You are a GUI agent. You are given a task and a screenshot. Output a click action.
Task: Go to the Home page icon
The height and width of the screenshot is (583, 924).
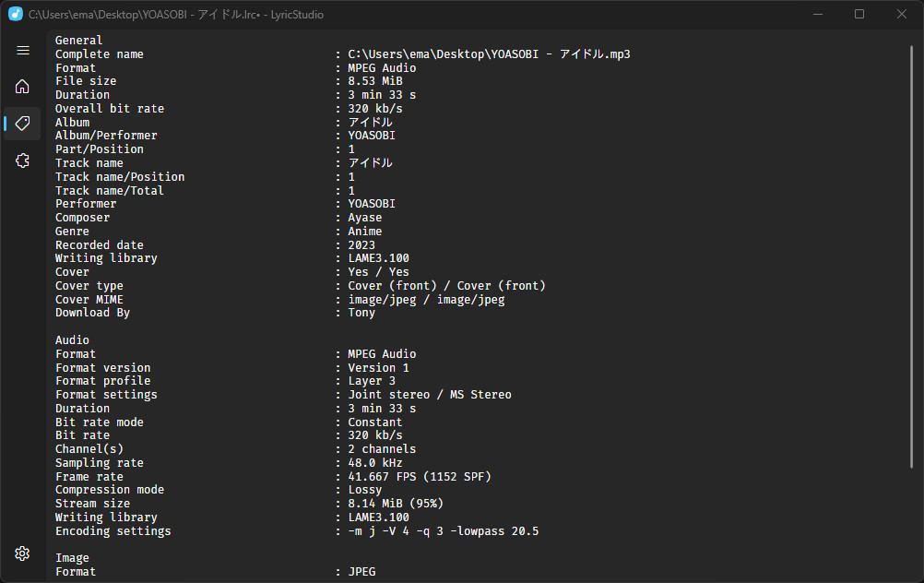(x=23, y=87)
